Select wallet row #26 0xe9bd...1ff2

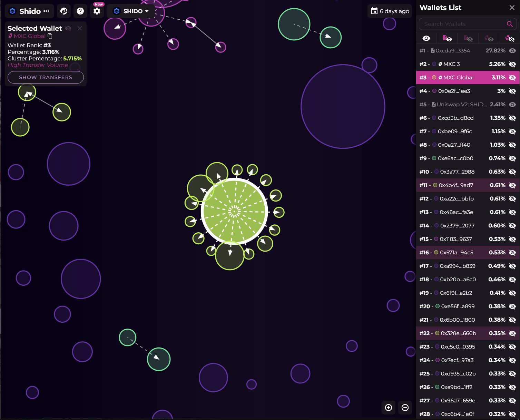[468, 387]
